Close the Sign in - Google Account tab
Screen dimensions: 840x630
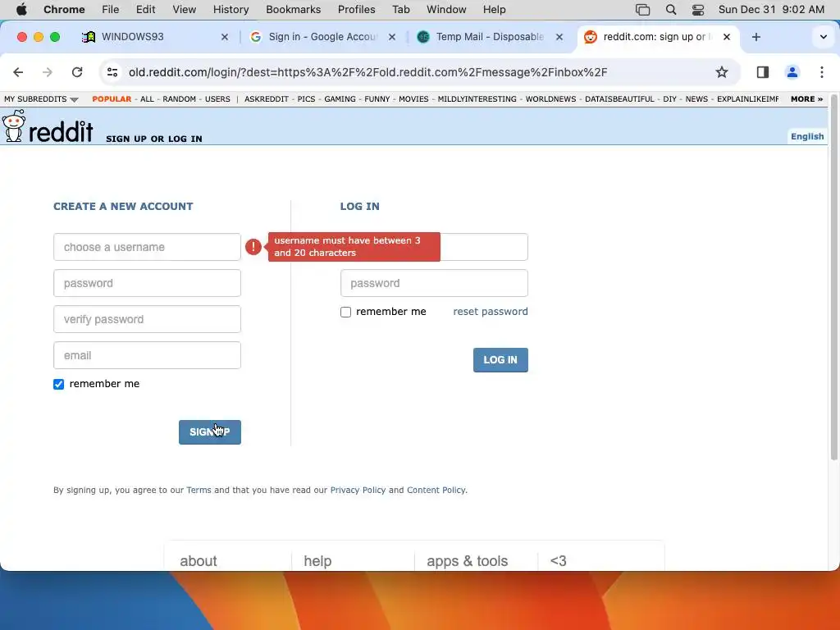point(392,37)
